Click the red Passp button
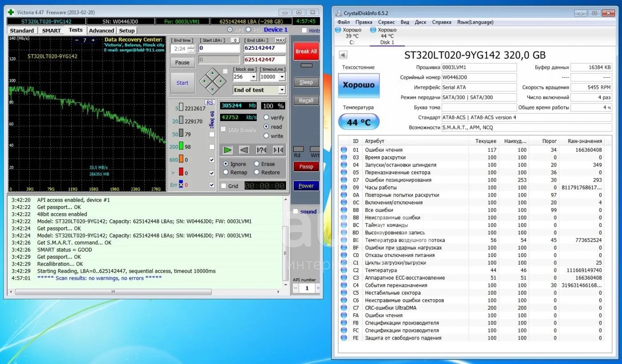The width and height of the screenshot is (622, 364). point(306,167)
